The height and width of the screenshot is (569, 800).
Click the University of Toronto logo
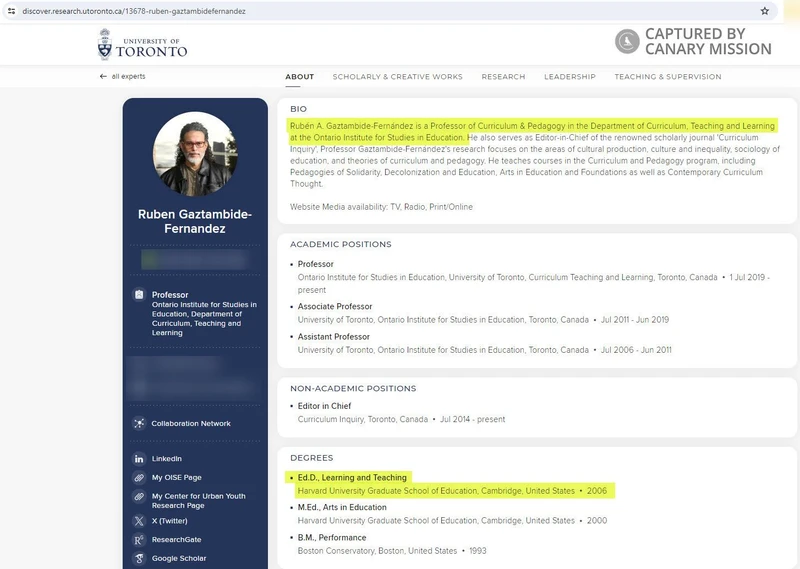[142, 44]
